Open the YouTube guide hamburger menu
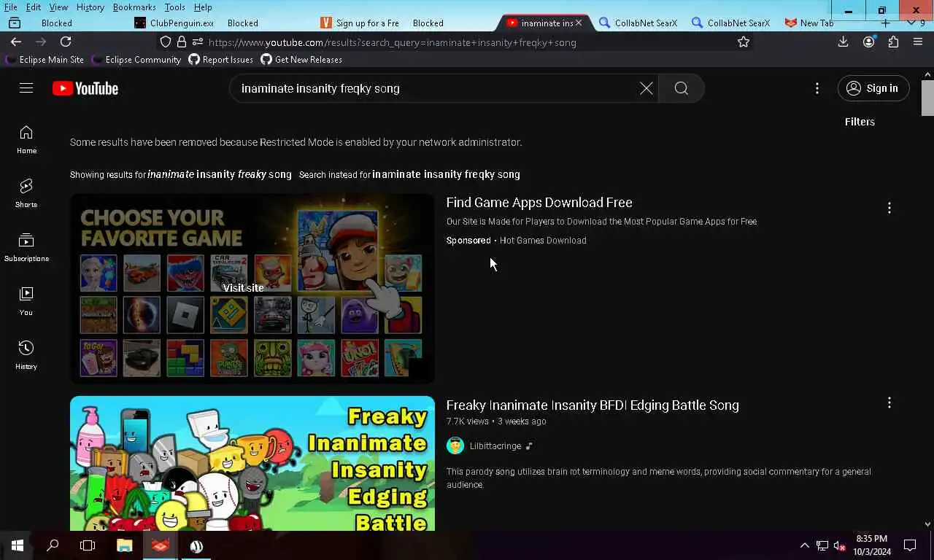Screen dimensions: 934x560 click(26, 88)
